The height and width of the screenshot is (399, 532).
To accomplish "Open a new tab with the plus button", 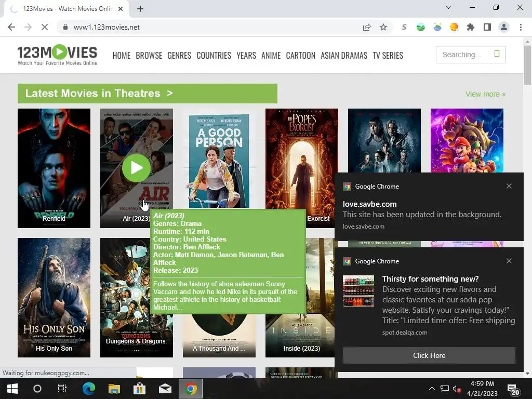I will 140,9.
